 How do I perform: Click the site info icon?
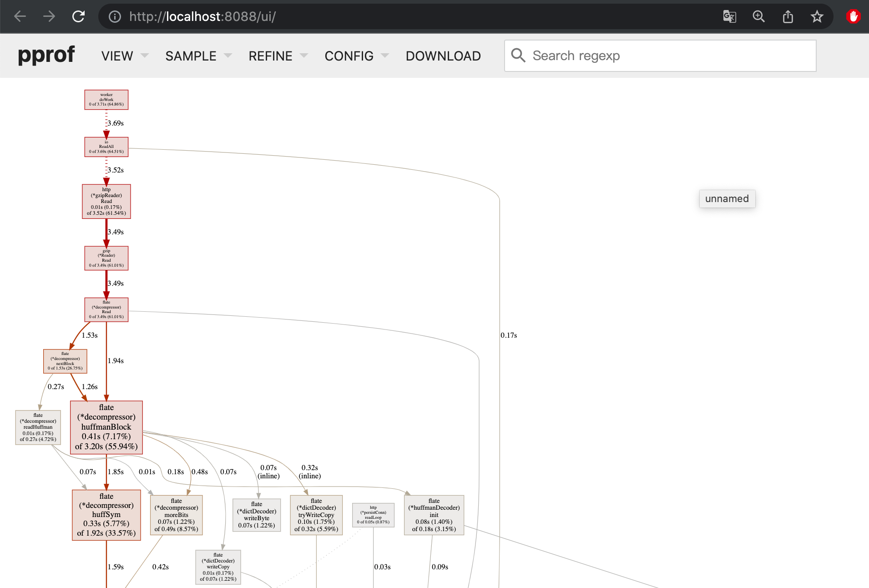tap(115, 17)
